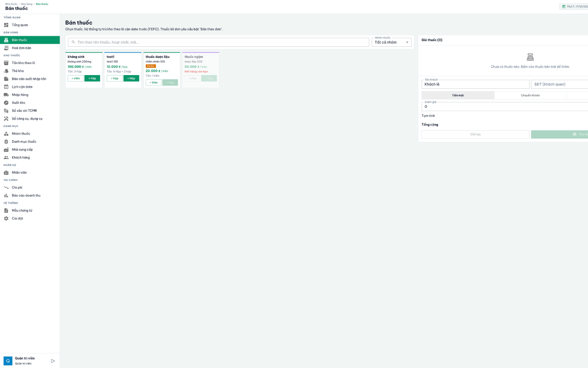Image resolution: width=588 pixels, height=368 pixels.
Task: Add thuốc dược liệu by Viên
Action: click(154, 82)
